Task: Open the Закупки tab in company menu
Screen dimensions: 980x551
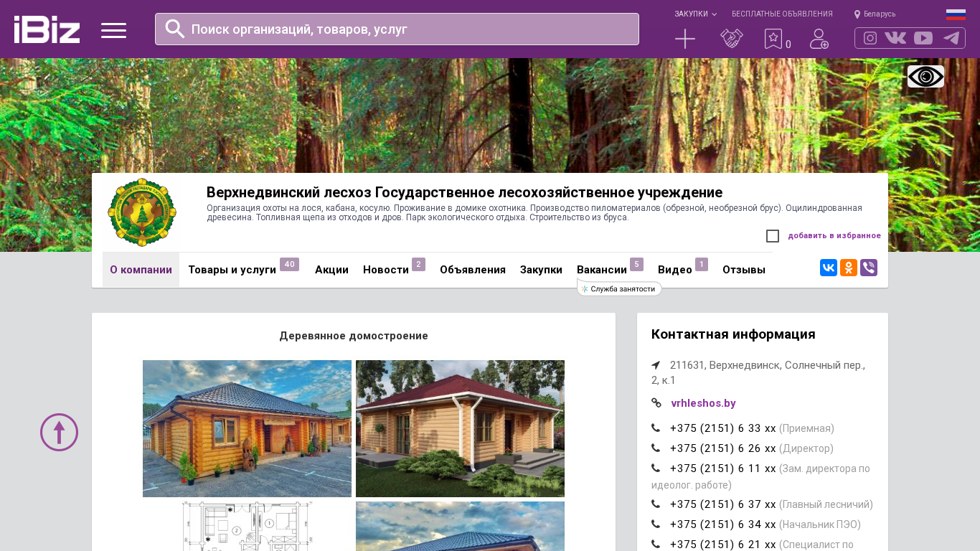Action: click(541, 270)
